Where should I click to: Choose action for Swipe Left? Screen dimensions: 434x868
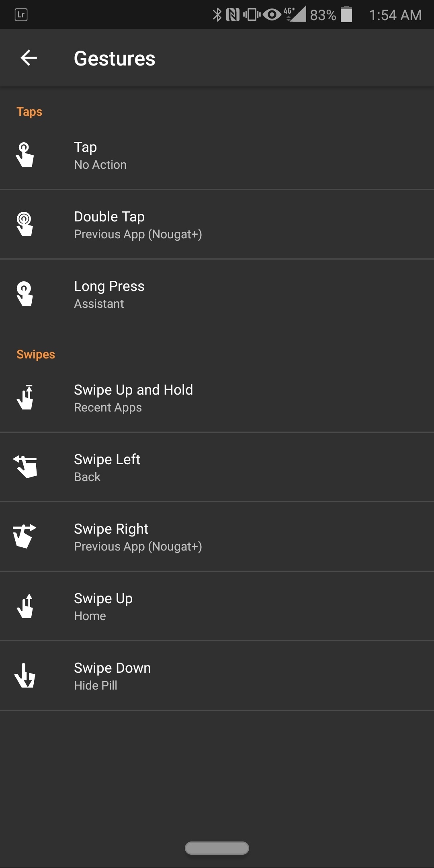tap(217, 468)
